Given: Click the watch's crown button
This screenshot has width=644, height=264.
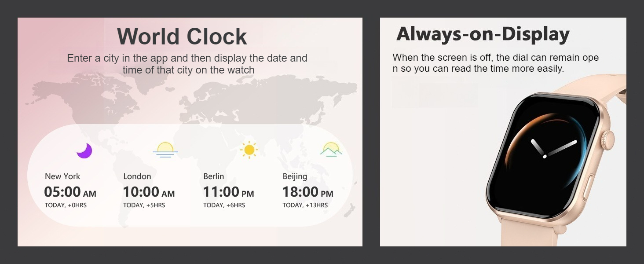Looking at the screenshot, I should pyautogui.click(x=608, y=139).
